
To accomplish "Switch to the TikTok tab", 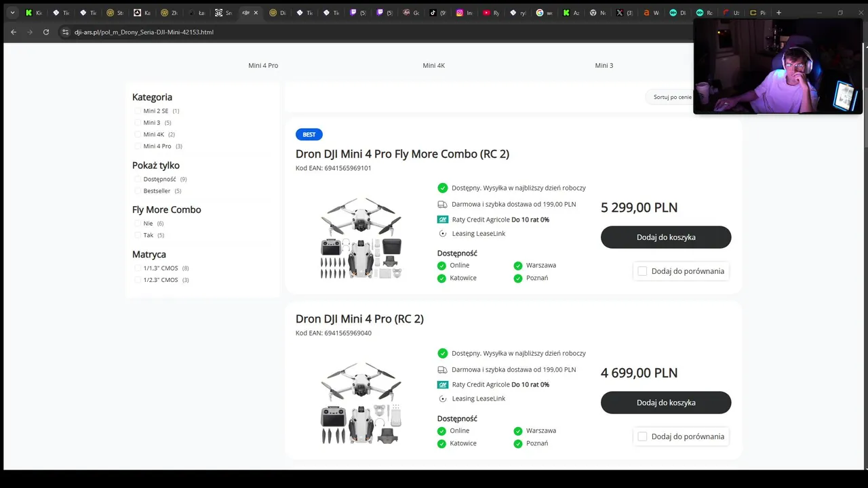I will (437, 13).
